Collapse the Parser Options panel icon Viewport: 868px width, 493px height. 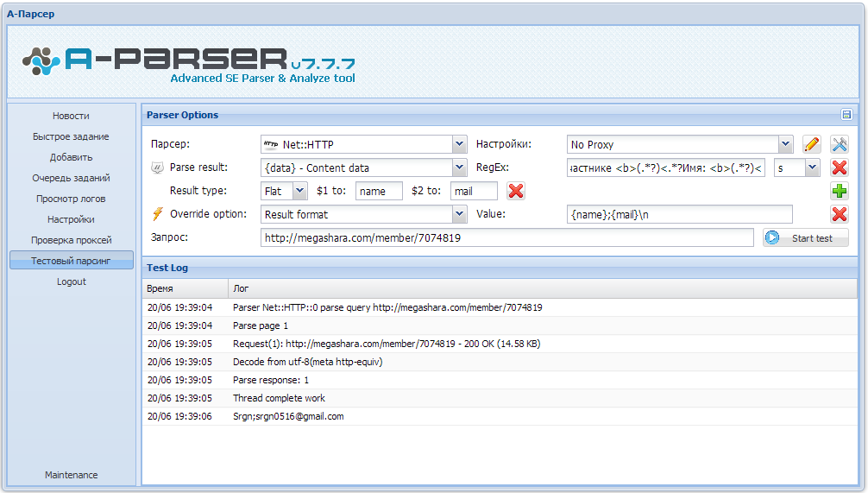pyautogui.click(x=846, y=115)
